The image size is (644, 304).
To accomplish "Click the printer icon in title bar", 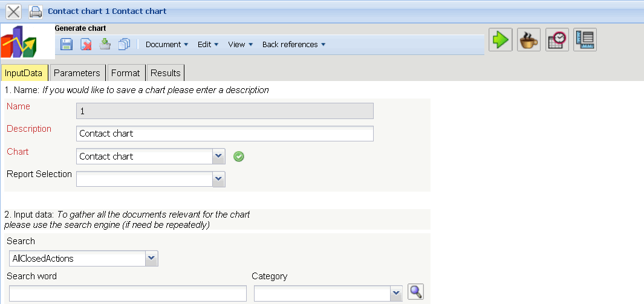I will coord(36,11).
